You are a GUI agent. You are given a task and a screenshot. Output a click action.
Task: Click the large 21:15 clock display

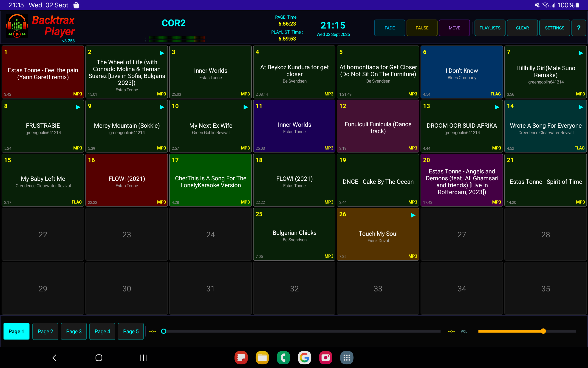click(x=333, y=25)
